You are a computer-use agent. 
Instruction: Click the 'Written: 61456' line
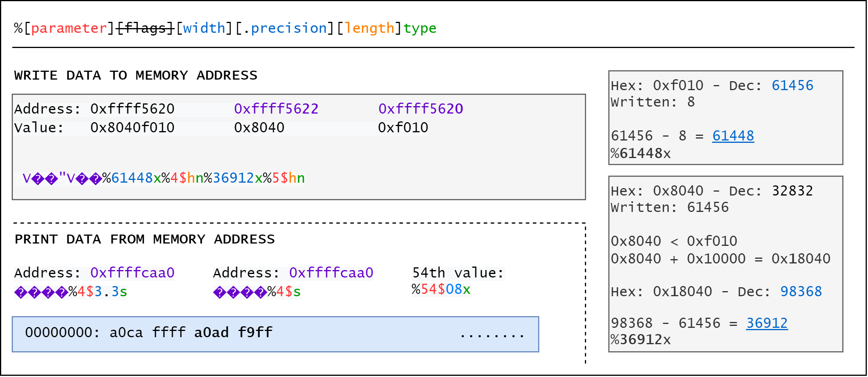click(670, 207)
